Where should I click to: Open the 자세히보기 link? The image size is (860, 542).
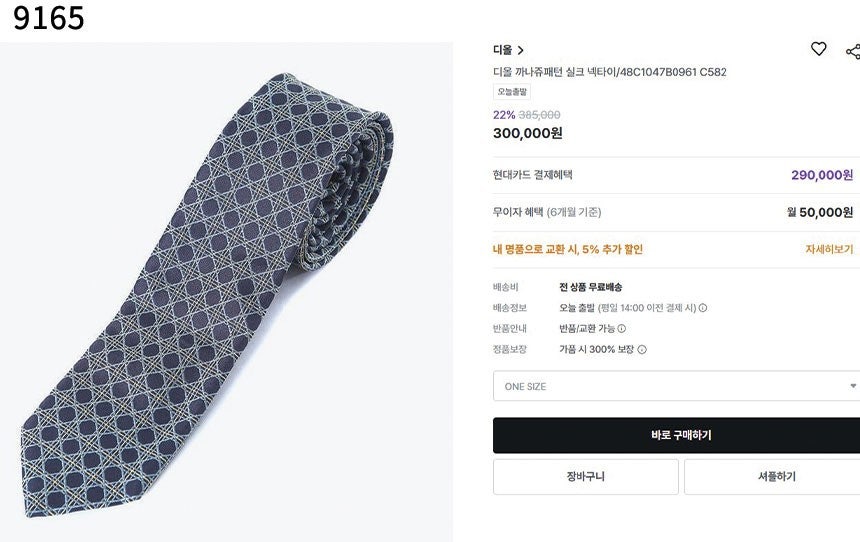(x=829, y=249)
